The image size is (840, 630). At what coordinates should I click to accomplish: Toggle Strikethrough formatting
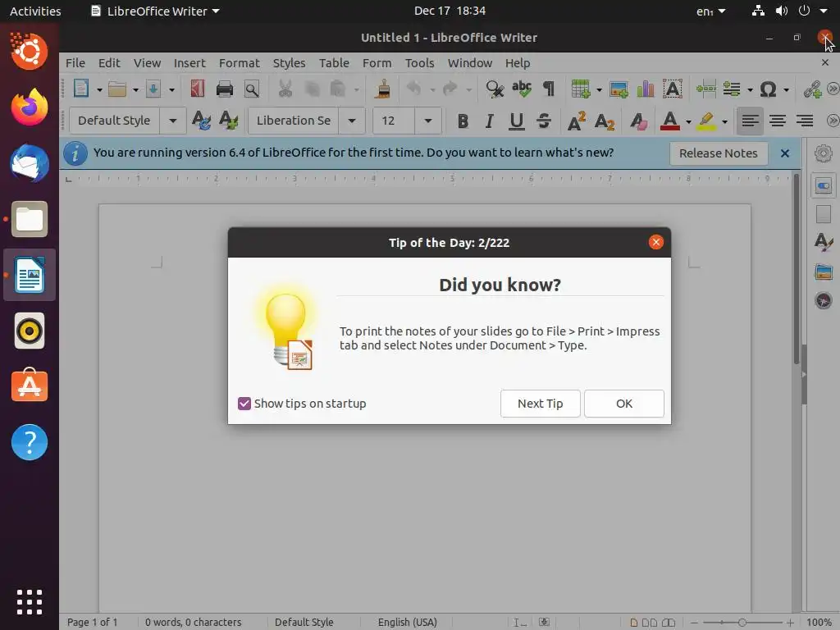coord(544,121)
